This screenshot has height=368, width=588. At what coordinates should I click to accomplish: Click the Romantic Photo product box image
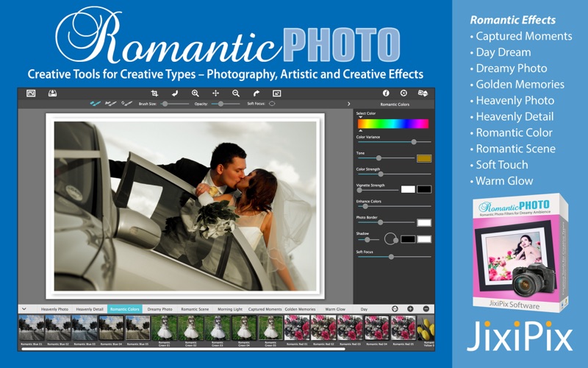coord(520,253)
